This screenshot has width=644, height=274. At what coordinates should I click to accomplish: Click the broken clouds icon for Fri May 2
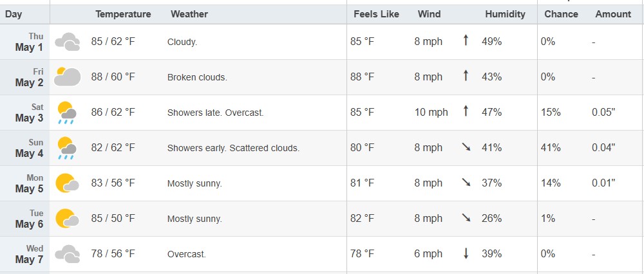pyautogui.click(x=68, y=77)
